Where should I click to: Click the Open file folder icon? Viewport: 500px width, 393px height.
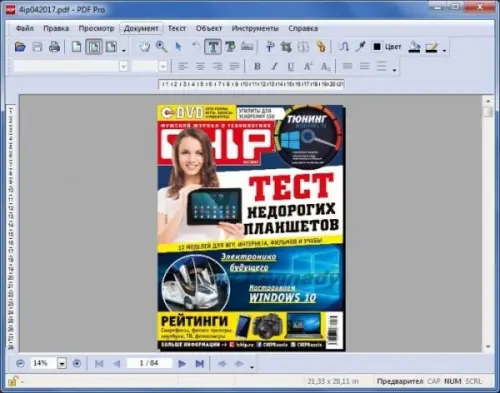point(20,47)
